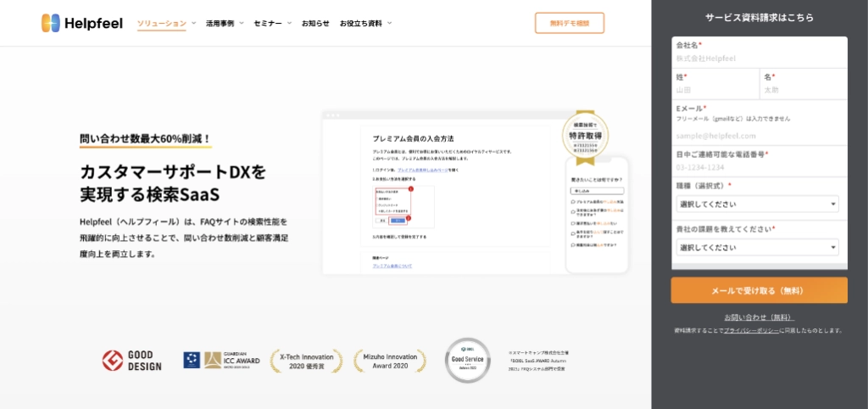This screenshot has width=868, height=409.
Task: Click the text 問い合わせ数最大60%削減！
Action: (145, 138)
